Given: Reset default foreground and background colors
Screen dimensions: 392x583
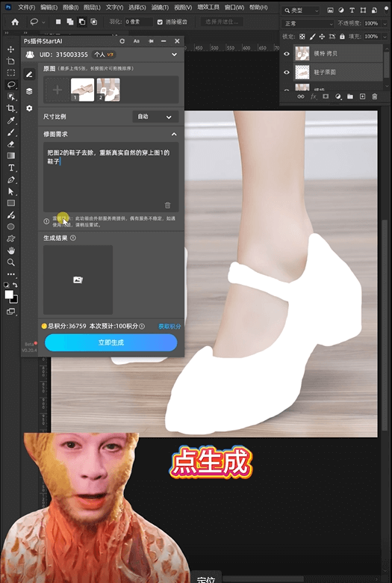Looking at the screenshot, I should tap(6, 286).
